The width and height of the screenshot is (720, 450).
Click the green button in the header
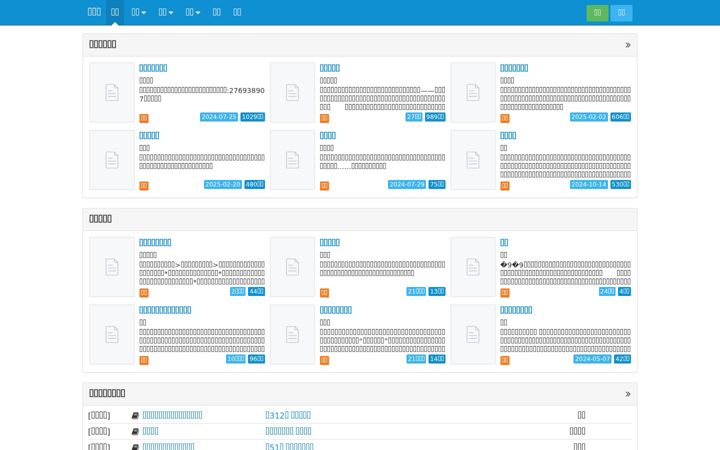(597, 13)
